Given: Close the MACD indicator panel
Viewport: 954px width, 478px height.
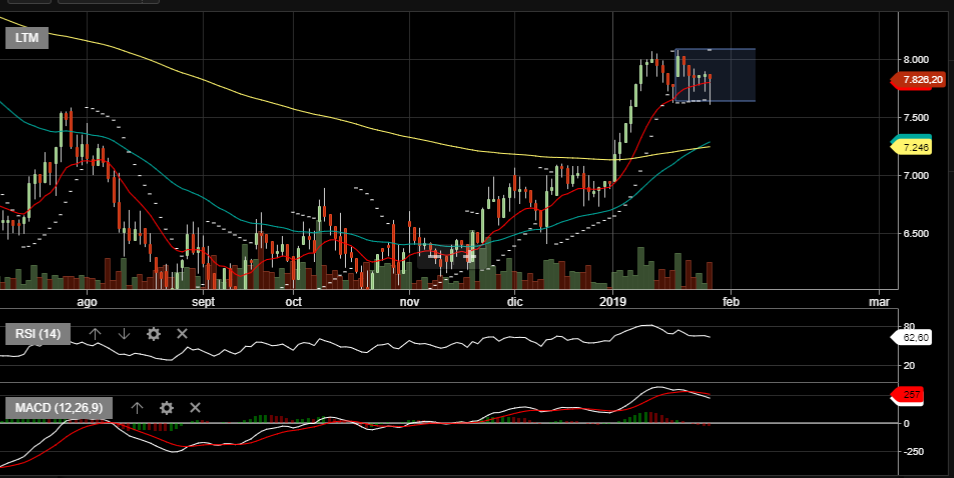Looking at the screenshot, I should coord(195,408).
